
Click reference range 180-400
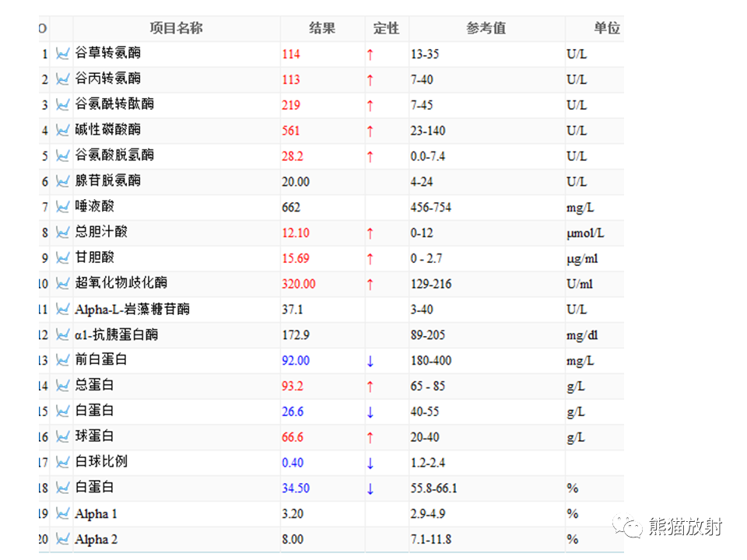click(431, 360)
